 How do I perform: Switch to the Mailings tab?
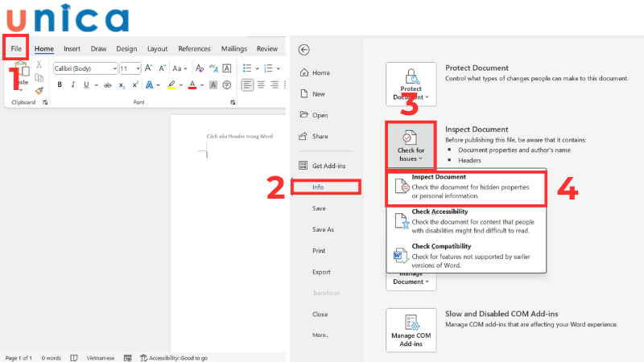click(234, 48)
